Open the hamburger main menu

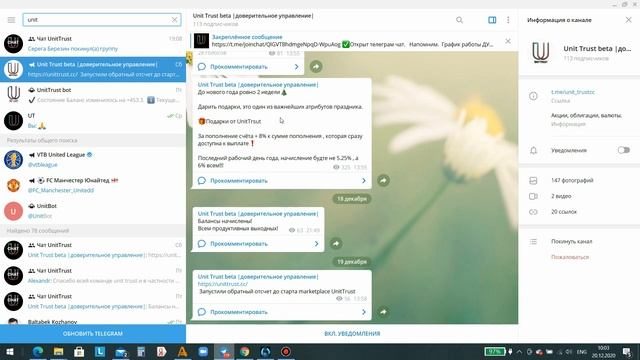(11, 20)
